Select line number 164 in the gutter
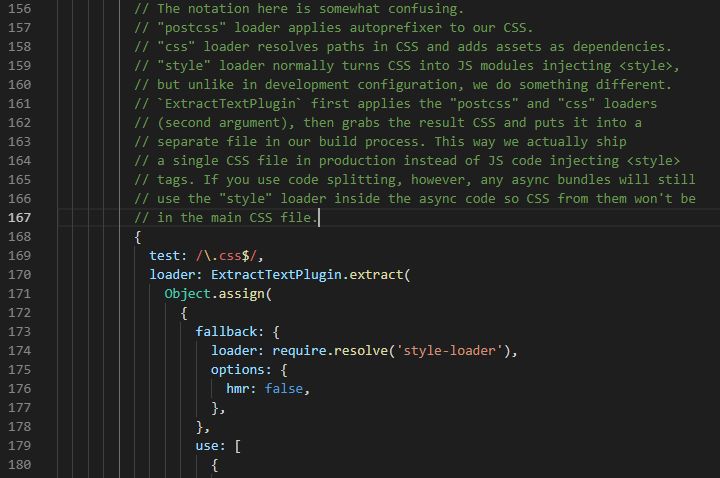720x478 pixels. [x=19, y=161]
